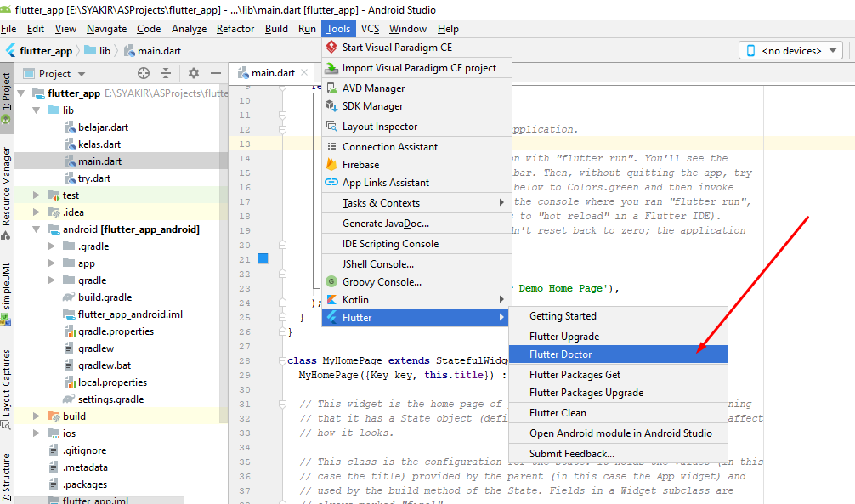855x504 pixels.
Task: Collapse the flutter_app root folder
Action: point(21,93)
